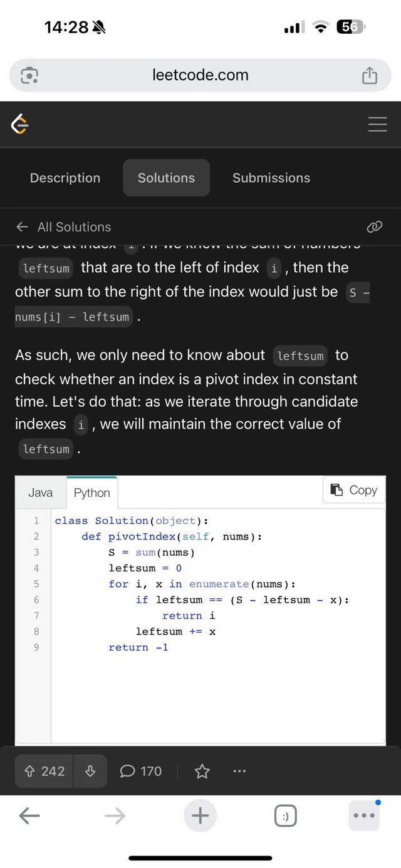This screenshot has height=868, width=401.
Task: Open a new browser tab with plus
Action: point(200,815)
